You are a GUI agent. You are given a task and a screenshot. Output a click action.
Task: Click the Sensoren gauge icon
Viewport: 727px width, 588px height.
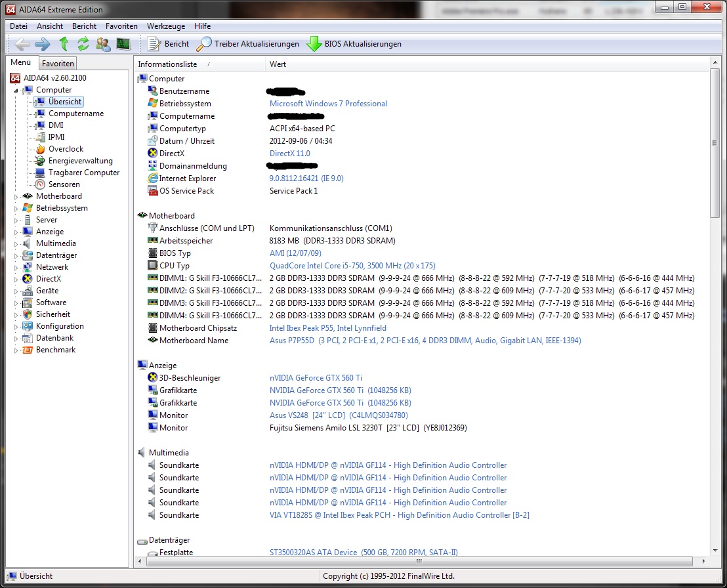click(x=40, y=184)
